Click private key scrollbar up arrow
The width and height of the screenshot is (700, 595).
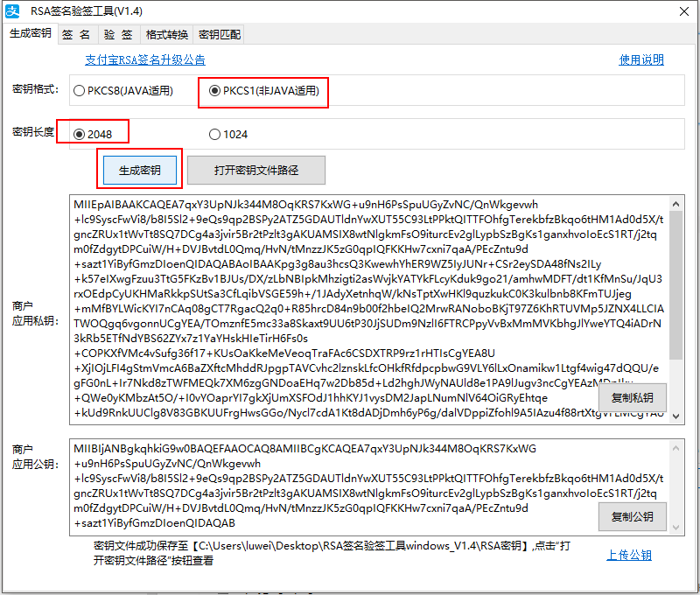tap(675, 204)
